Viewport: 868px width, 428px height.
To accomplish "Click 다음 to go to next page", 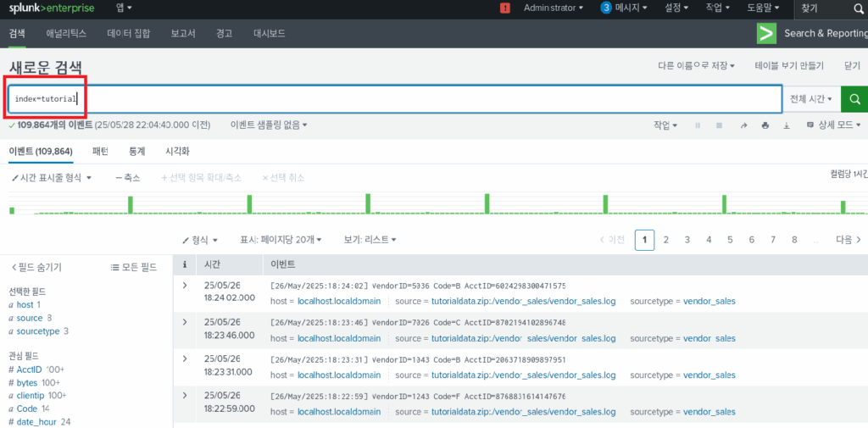I will [849, 240].
